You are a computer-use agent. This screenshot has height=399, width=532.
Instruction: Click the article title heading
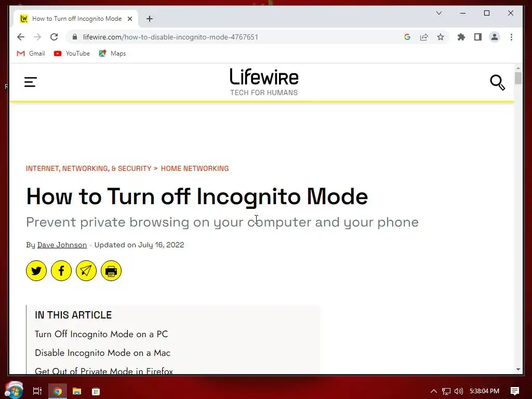[197, 196]
